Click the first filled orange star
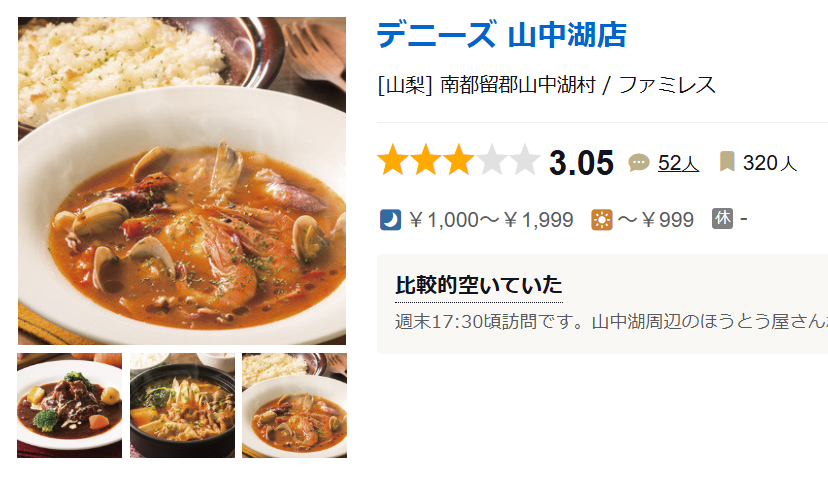The height and width of the screenshot is (480, 828). [393, 161]
